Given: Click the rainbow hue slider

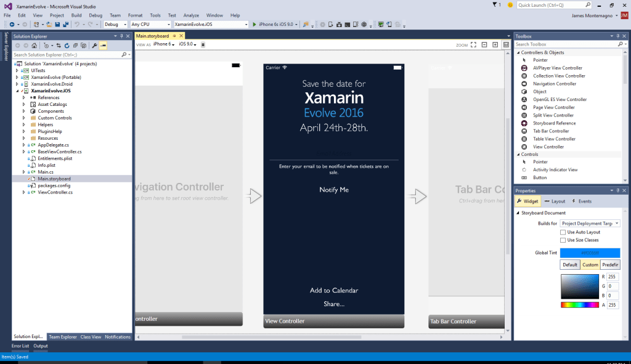Looking at the screenshot, I should [x=580, y=305].
